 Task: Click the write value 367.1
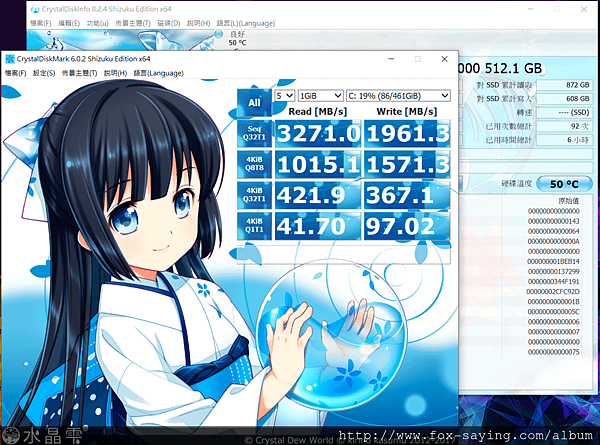407,195
